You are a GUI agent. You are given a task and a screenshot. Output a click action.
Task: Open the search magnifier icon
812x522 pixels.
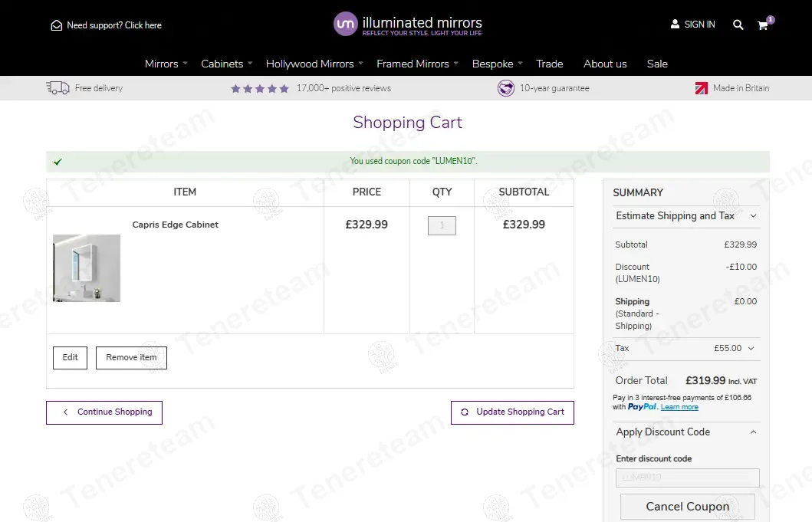pos(738,25)
